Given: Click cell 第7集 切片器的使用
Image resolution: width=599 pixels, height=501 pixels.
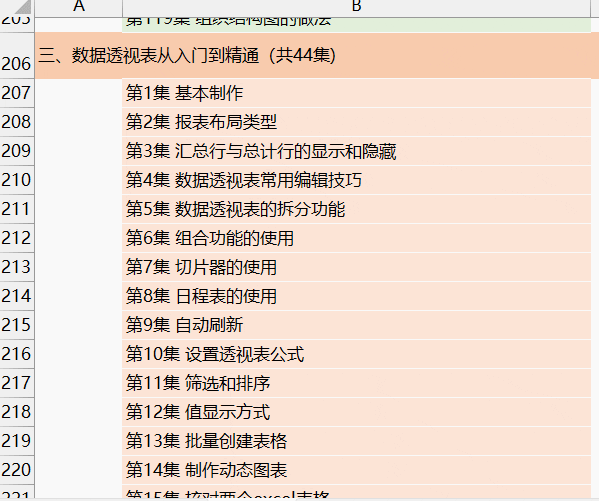Looking at the screenshot, I should click(x=356, y=267).
